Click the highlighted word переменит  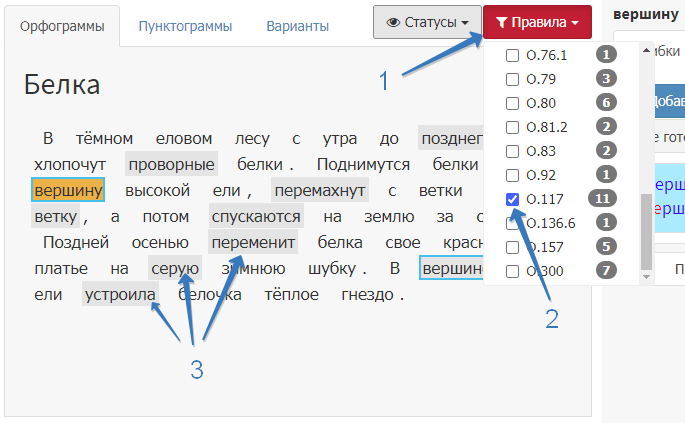pos(253,242)
